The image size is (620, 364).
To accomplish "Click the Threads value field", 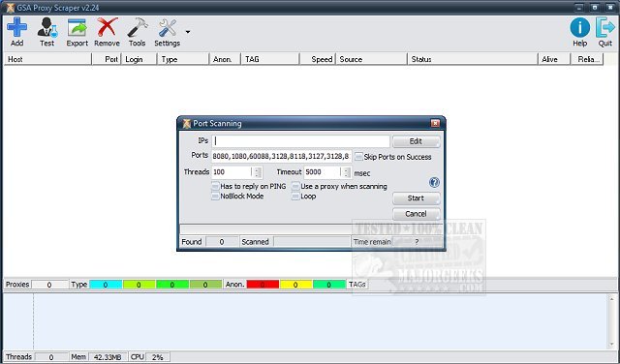I will [232, 172].
